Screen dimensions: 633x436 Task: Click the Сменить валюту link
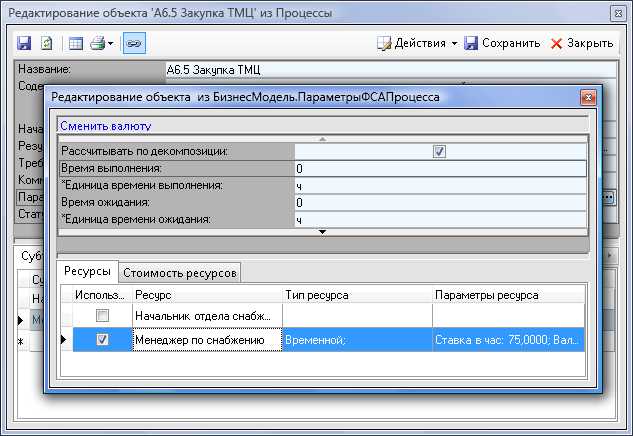point(106,126)
